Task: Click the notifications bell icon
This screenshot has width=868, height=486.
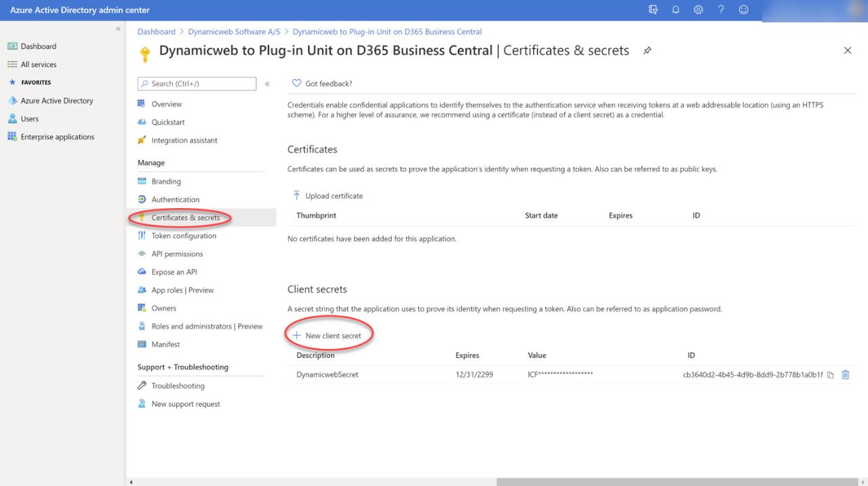Action: click(675, 9)
